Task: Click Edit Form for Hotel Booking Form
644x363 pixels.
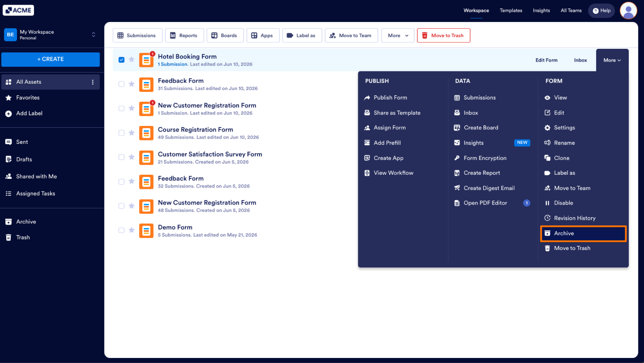Action: tap(546, 60)
